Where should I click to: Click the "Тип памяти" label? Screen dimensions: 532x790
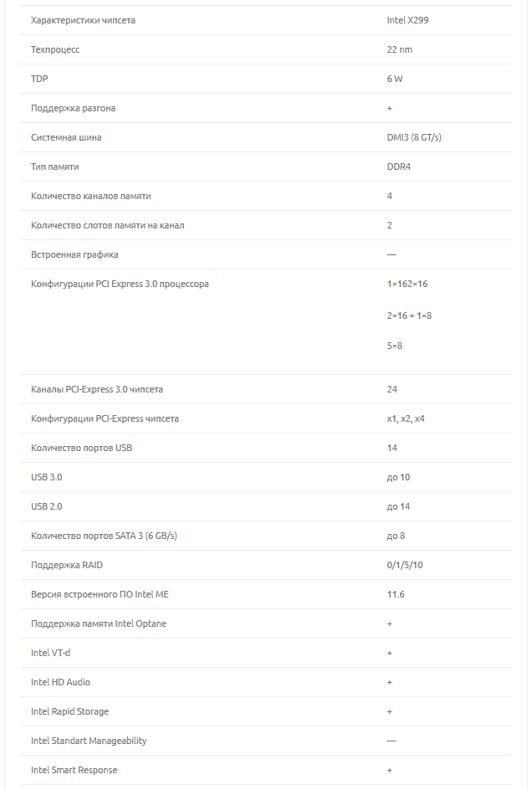point(55,167)
